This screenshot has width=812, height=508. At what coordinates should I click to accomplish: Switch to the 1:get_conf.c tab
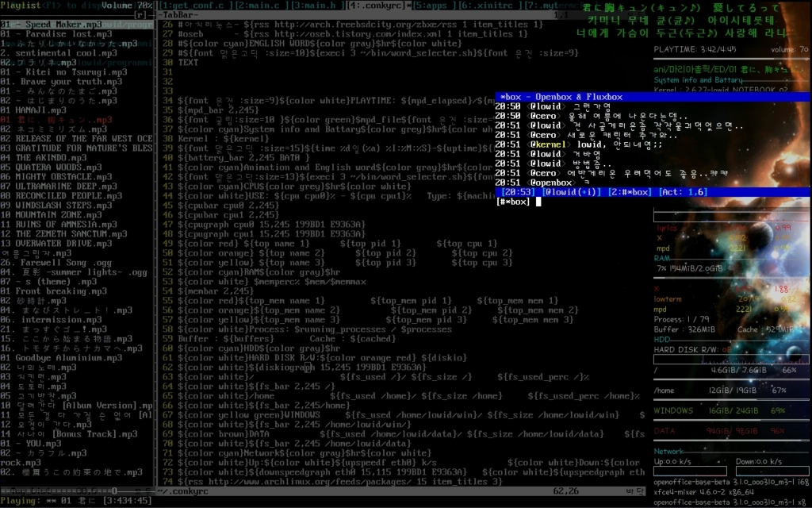coord(194,6)
